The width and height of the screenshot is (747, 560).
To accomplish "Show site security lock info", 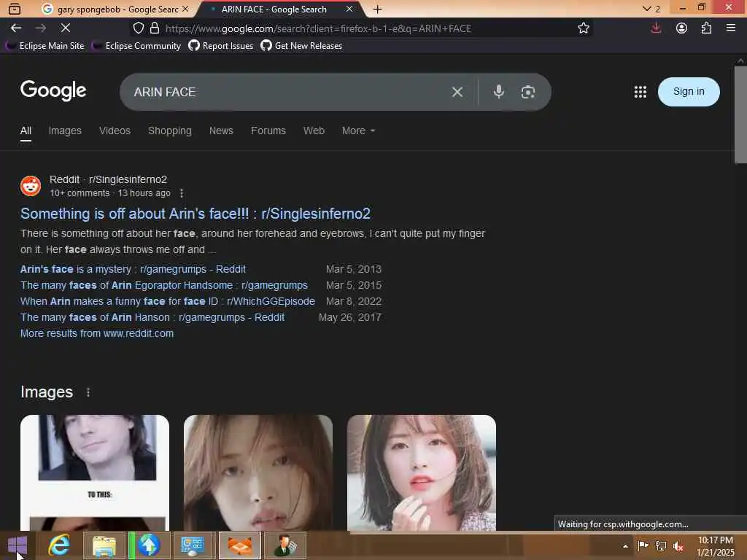I will 155,28.
